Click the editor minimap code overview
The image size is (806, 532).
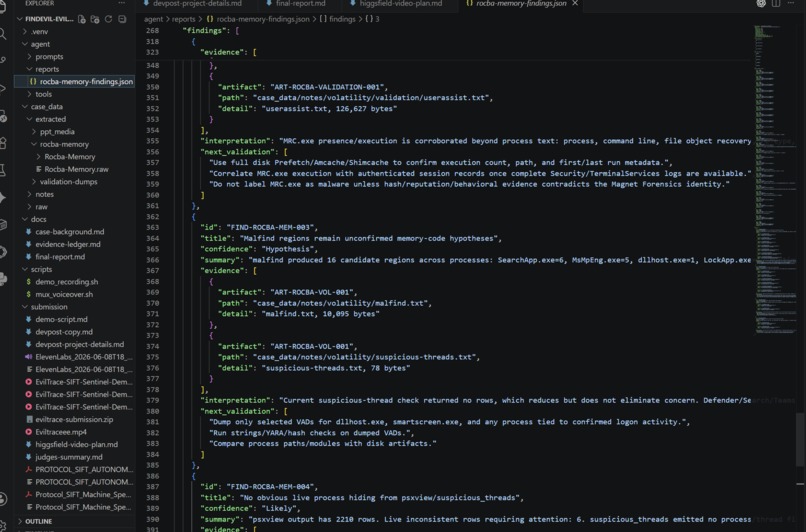774,180
